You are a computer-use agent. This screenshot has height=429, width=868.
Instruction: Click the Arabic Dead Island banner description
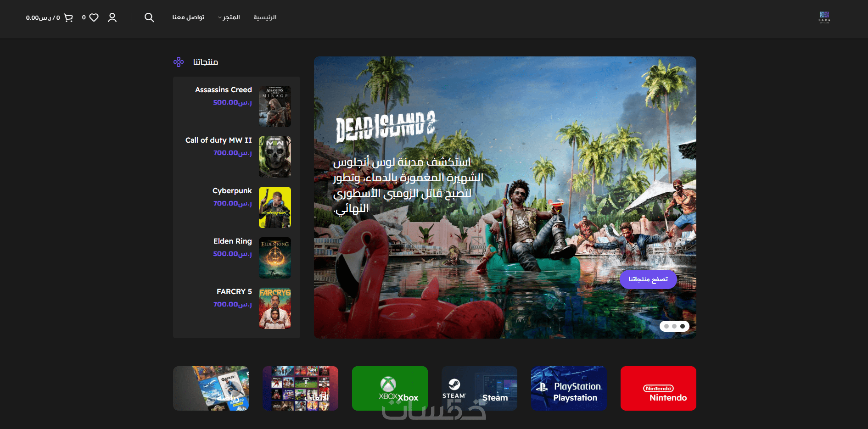tap(408, 185)
